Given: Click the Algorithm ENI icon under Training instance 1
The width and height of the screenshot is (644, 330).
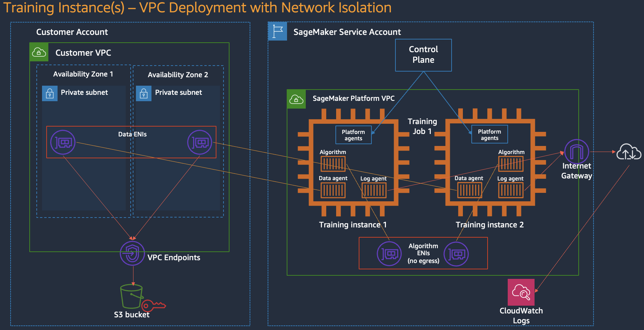Looking at the screenshot, I should (x=389, y=253).
